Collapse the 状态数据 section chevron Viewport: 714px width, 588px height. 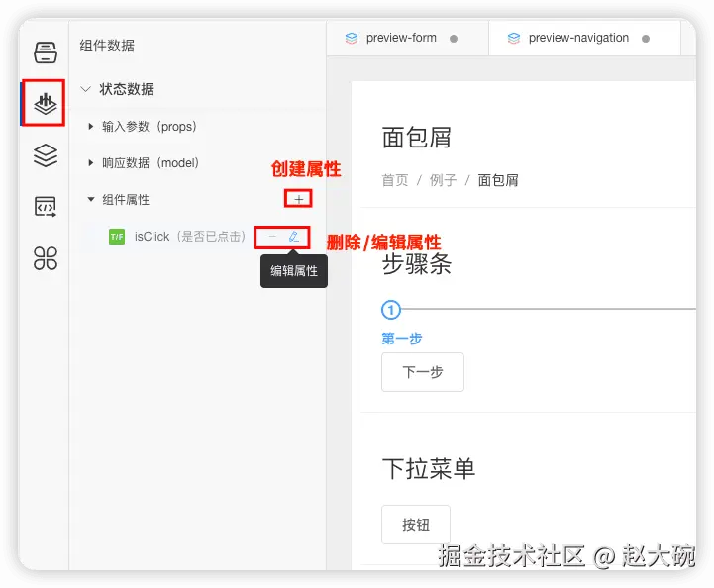86,89
